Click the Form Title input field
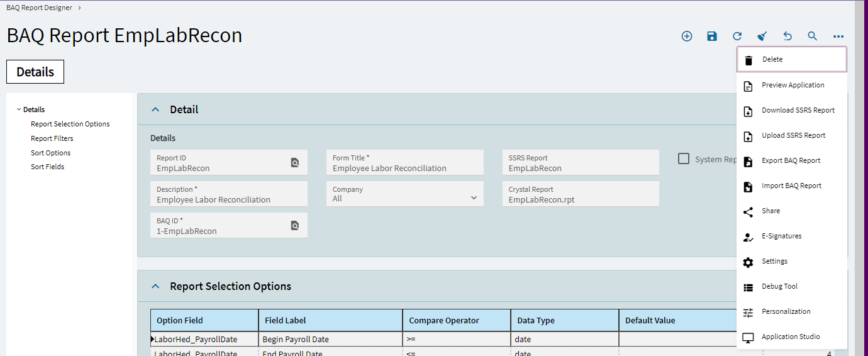Screen dimensions: 868x356 coord(404,168)
